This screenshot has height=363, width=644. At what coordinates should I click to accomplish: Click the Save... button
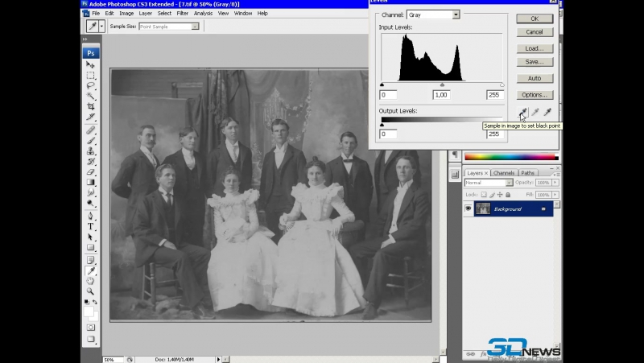click(x=535, y=62)
